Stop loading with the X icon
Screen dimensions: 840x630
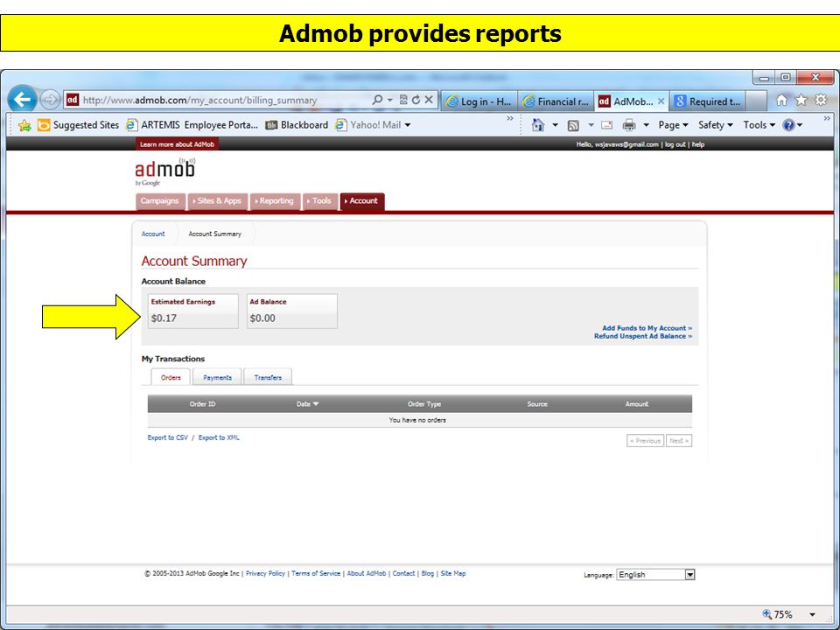(429, 100)
